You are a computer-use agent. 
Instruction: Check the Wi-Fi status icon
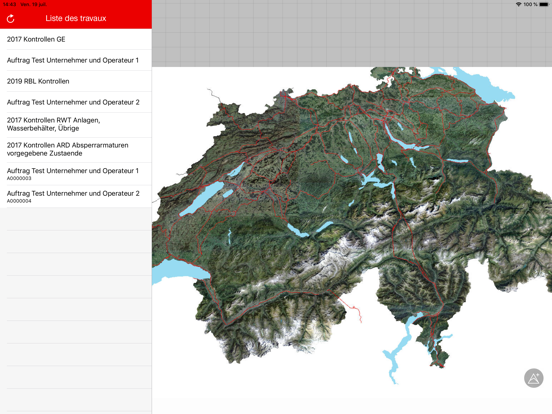[518, 4]
